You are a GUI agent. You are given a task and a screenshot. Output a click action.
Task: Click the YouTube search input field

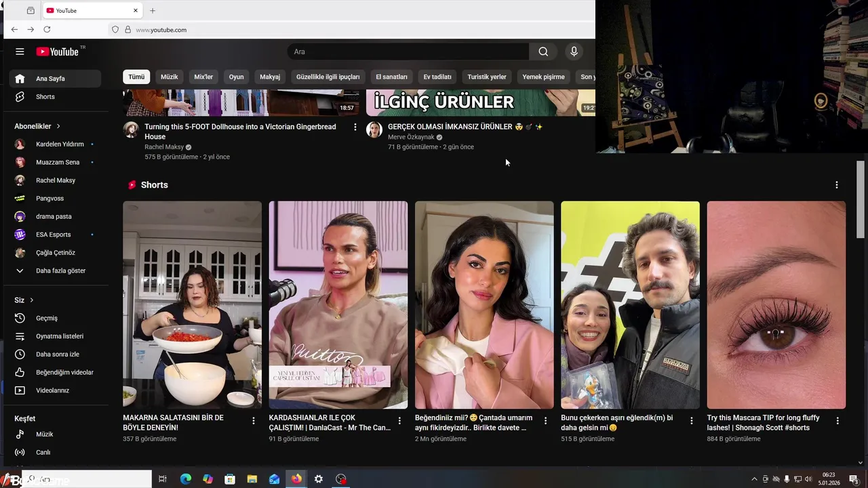tap(408, 52)
